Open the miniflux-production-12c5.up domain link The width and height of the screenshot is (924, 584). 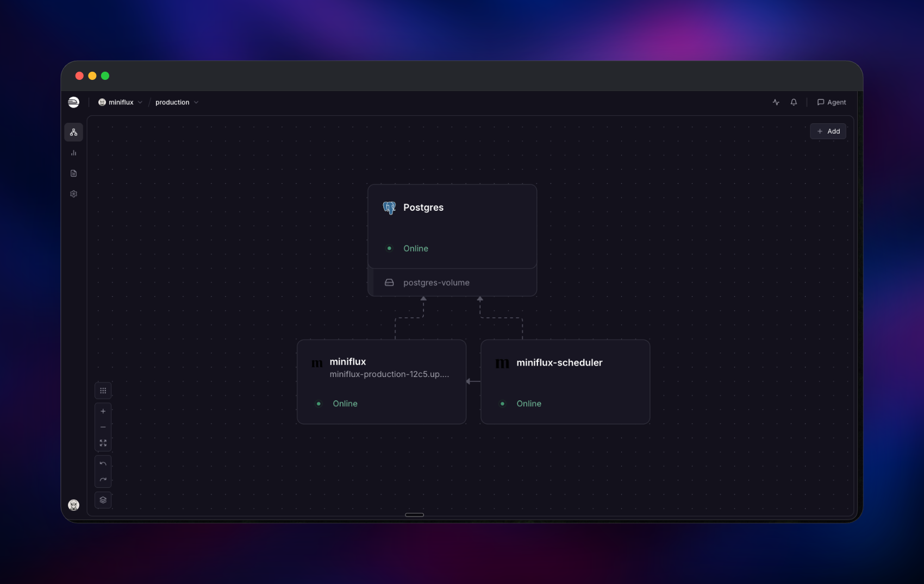coord(389,374)
